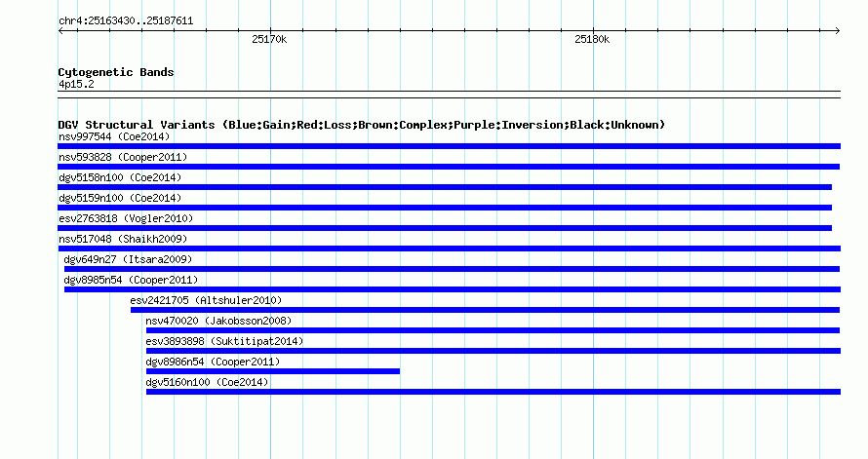This screenshot has height=459, width=868.
Task: Click dgv5160n100 (Coe2014) label
Action: pos(207,382)
